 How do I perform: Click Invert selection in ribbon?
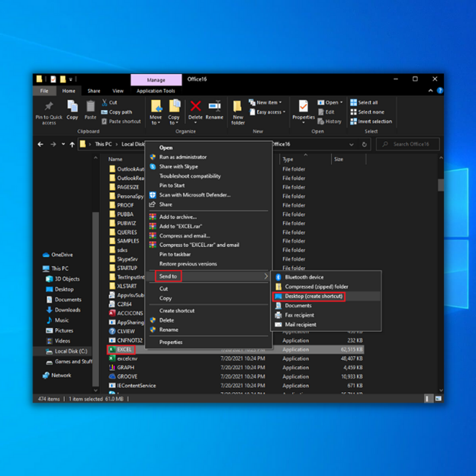(x=371, y=121)
